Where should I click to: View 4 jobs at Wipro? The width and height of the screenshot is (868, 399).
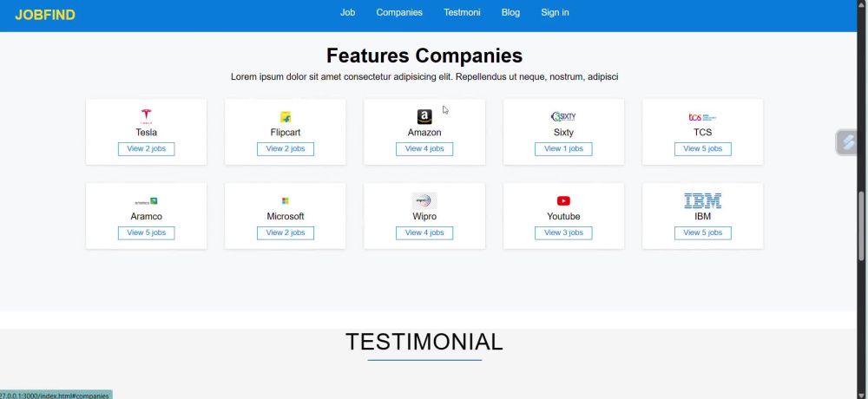pyautogui.click(x=424, y=233)
